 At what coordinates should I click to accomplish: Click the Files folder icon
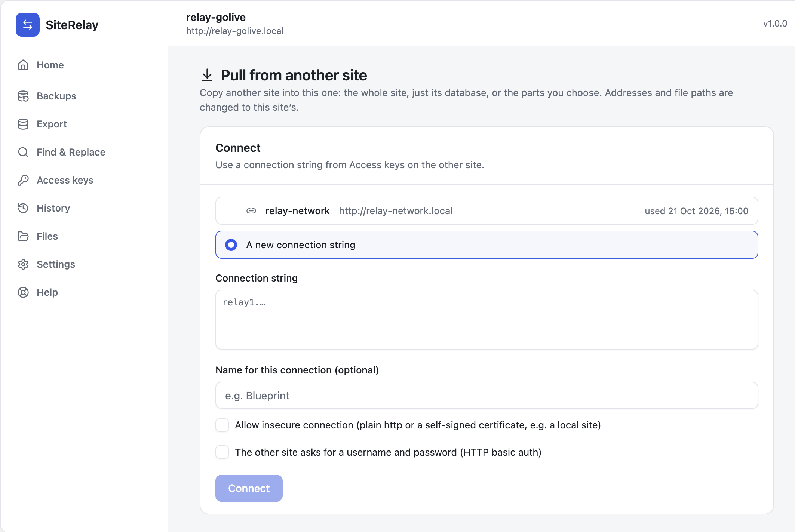click(23, 236)
